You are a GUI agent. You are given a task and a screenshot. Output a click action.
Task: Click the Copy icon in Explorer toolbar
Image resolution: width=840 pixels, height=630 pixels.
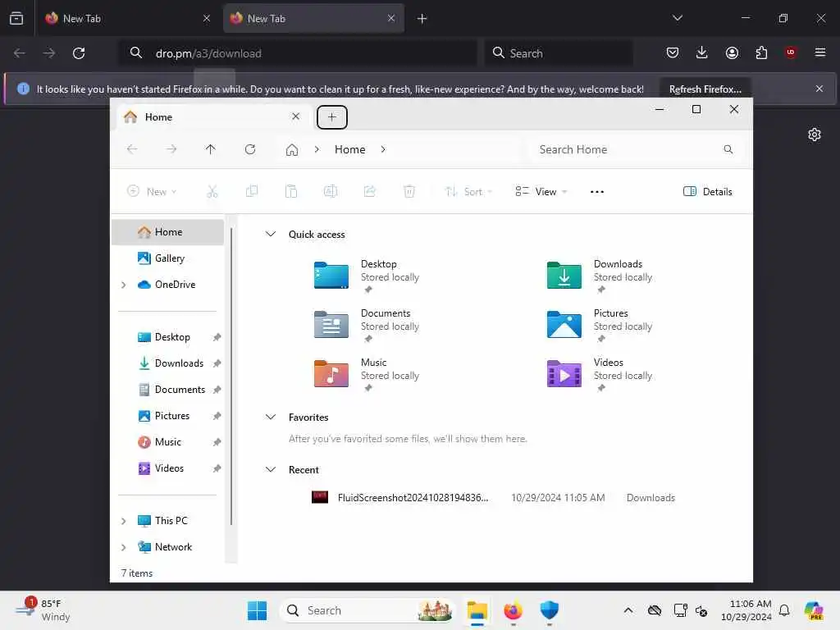click(x=252, y=191)
